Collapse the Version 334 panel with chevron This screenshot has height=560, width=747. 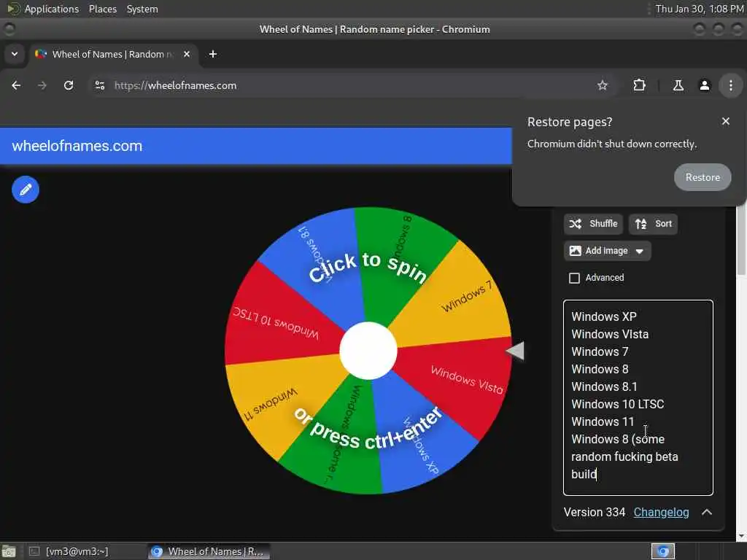pyautogui.click(x=707, y=513)
